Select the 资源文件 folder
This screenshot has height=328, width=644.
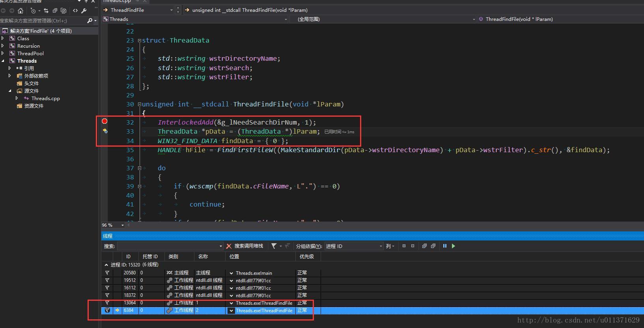coord(34,106)
